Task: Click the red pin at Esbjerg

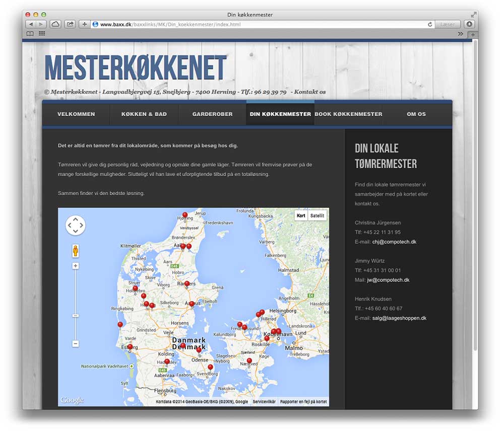Action: pos(130,348)
